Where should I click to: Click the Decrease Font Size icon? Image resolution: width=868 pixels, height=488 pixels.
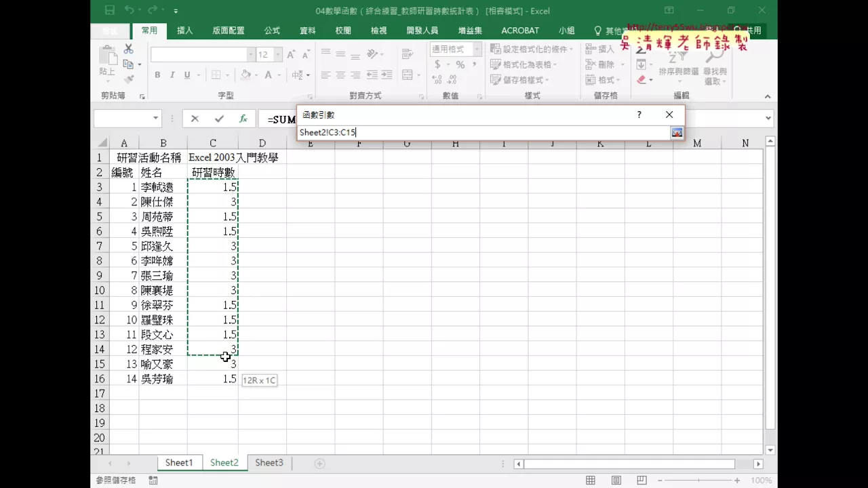pos(306,55)
